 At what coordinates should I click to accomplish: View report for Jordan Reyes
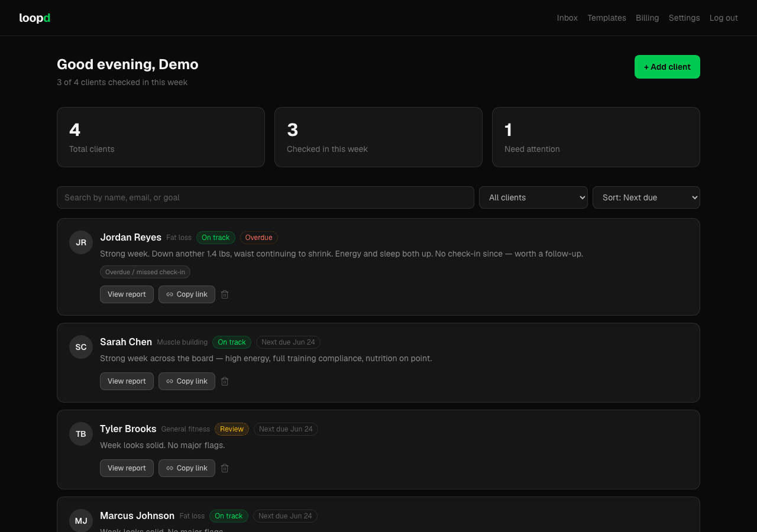click(127, 294)
